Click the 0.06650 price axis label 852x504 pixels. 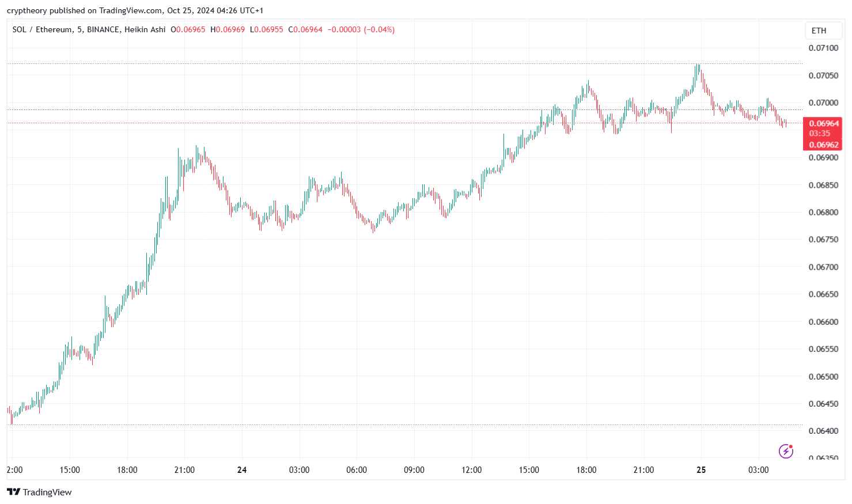click(823, 294)
